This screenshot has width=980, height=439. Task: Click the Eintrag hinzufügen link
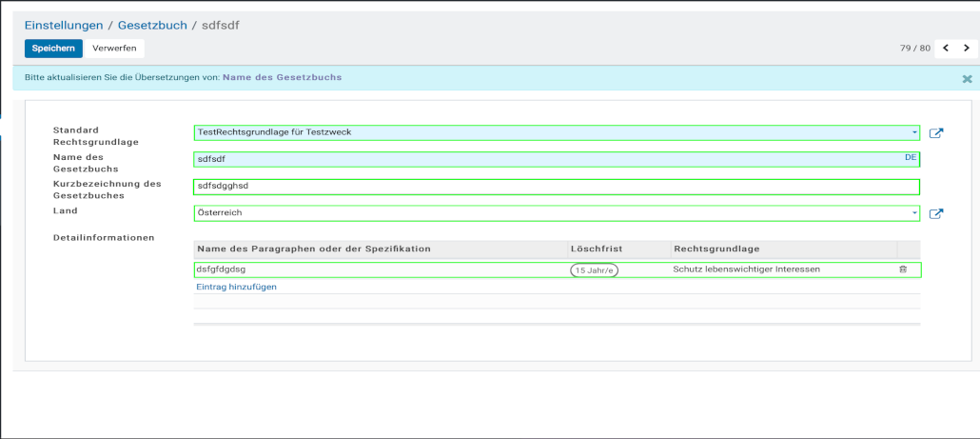[236, 287]
